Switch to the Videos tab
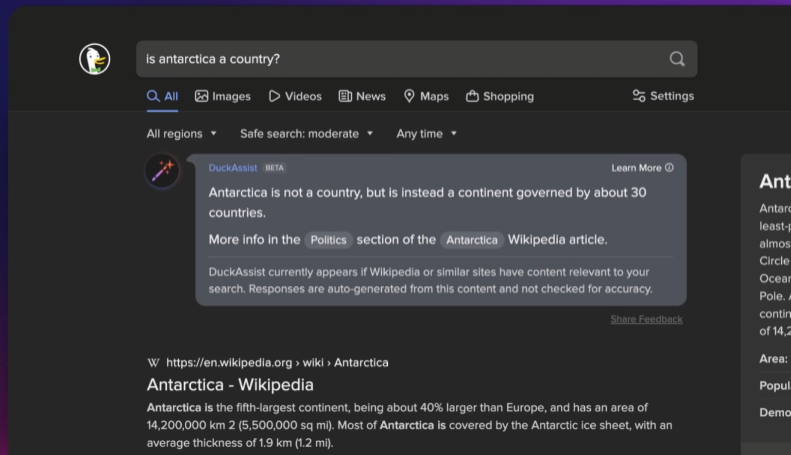The image size is (791, 455). 295,96
